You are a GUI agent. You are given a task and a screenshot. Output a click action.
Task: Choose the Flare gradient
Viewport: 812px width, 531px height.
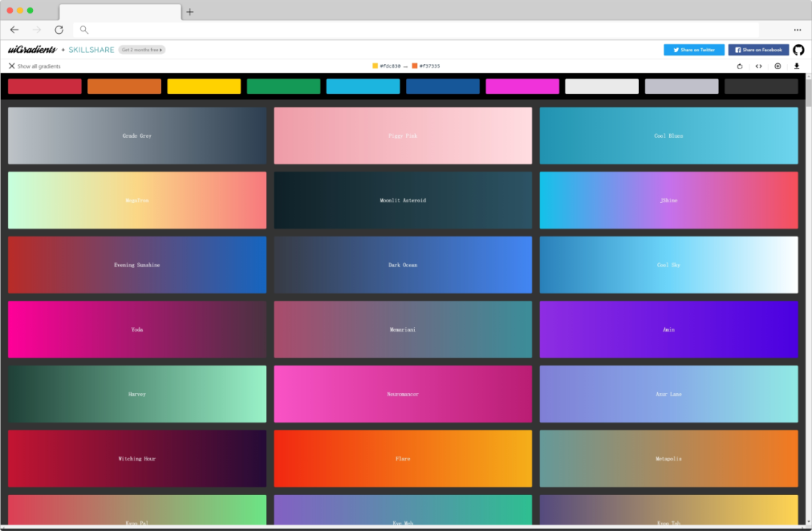[x=403, y=459]
